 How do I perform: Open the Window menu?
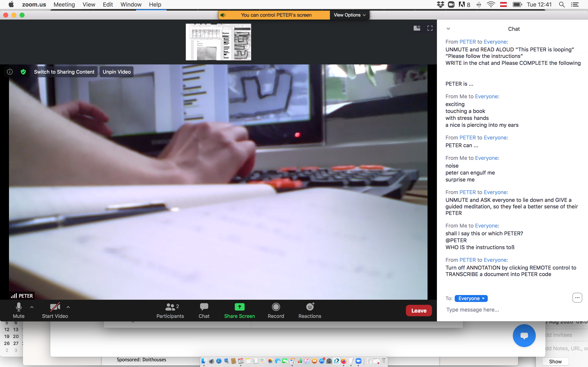(x=131, y=4)
